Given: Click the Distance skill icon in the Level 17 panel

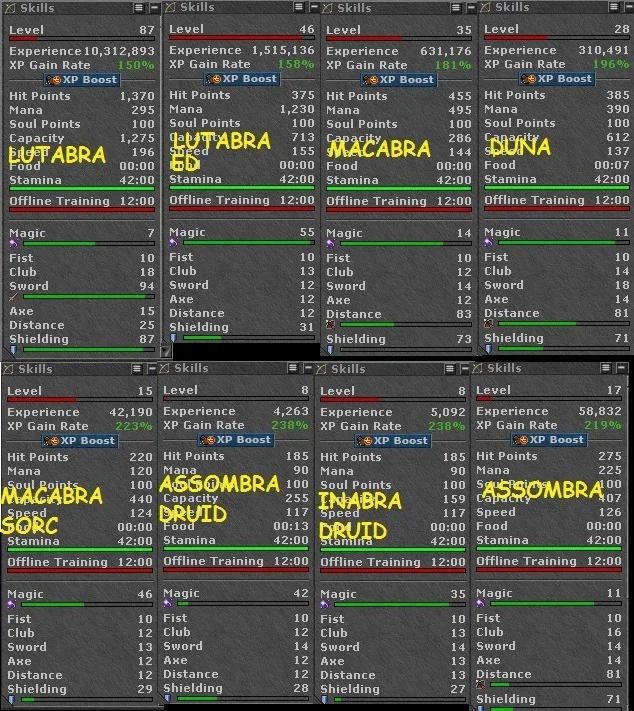Looking at the screenshot, I should pos(481,685).
